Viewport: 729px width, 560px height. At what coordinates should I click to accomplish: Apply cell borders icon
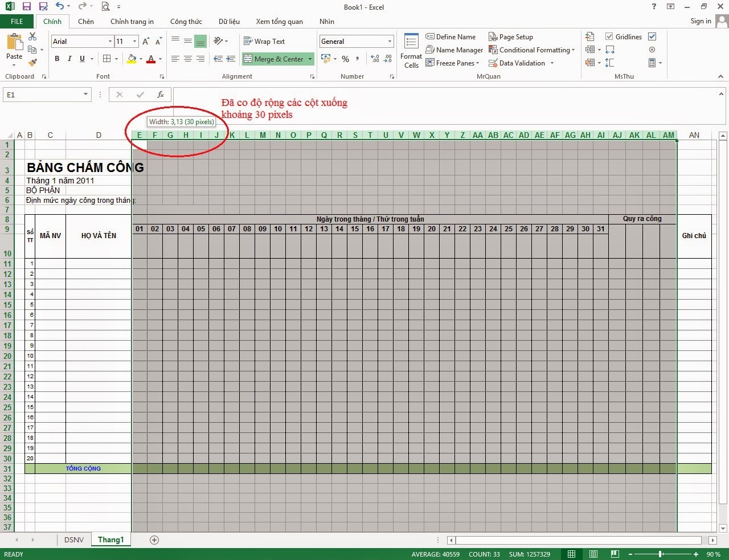107,59
